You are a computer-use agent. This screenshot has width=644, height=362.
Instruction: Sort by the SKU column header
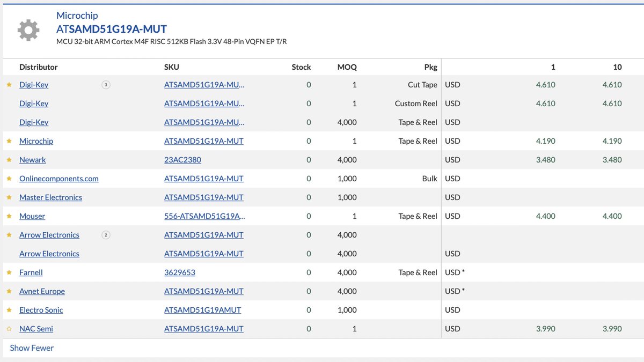[172, 67]
